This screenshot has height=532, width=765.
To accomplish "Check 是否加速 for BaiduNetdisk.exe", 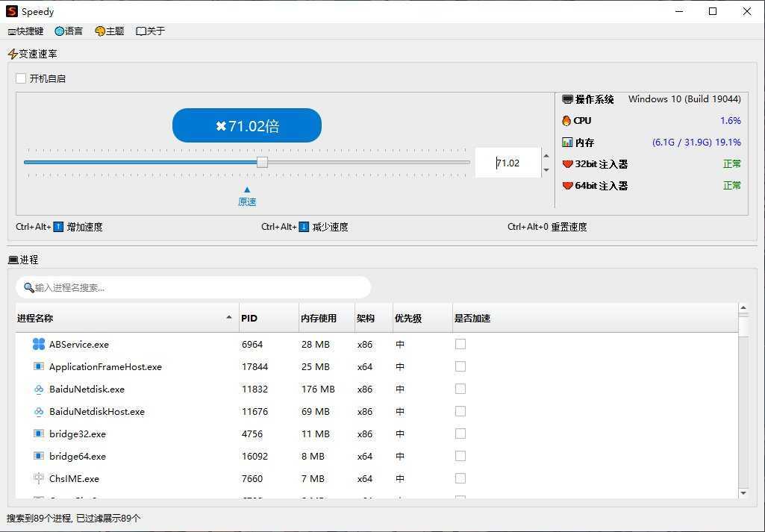I will tap(460, 389).
